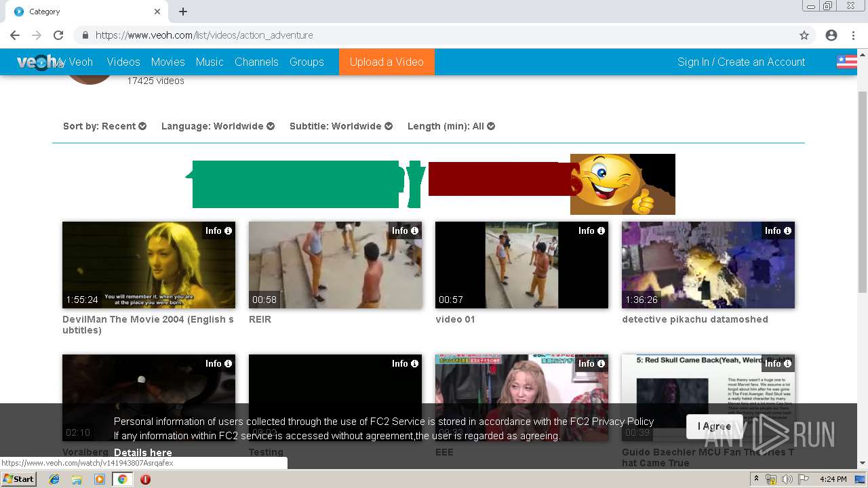Play detective pikachu datamoshed thumbnail
868x488 pixels.
pyautogui.click(x=708, y=265)
